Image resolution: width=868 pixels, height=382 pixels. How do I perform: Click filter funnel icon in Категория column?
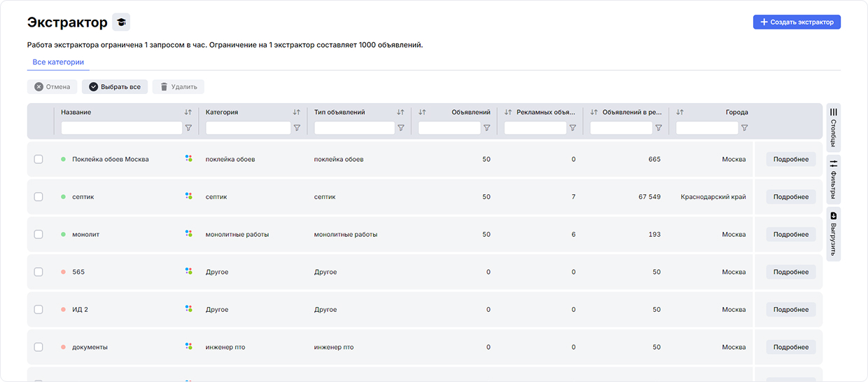click(297, 128)
